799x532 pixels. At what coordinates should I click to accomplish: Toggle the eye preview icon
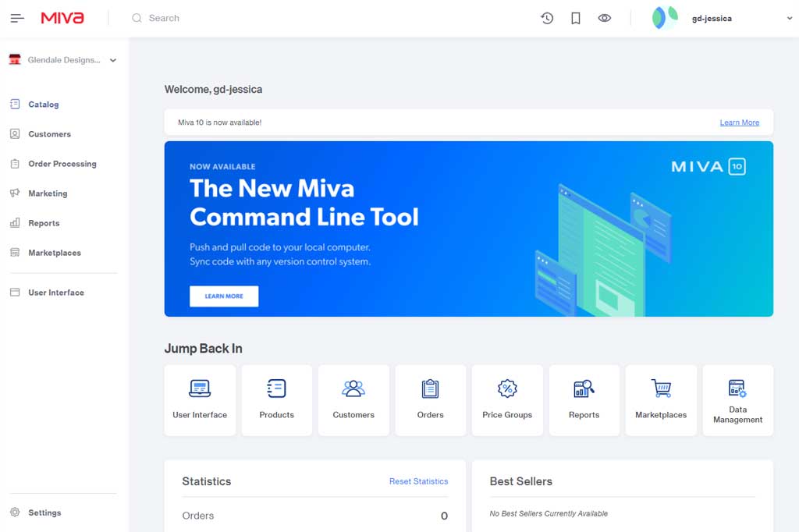pos(605,19)
